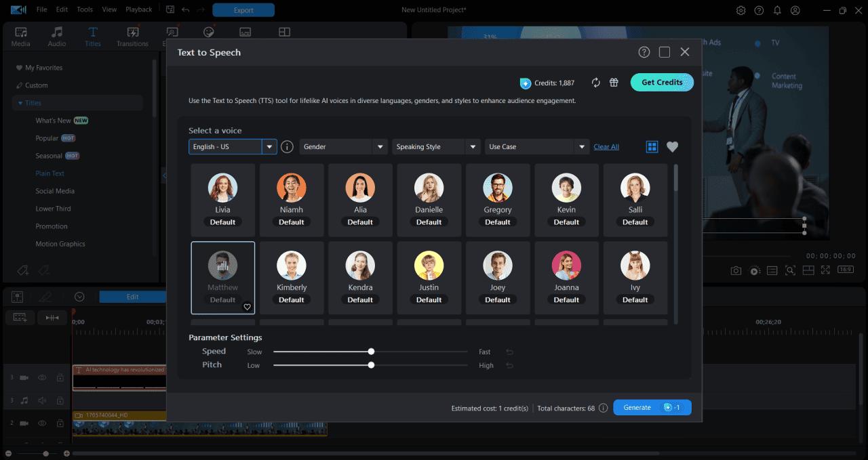This screenshot has width=868, height=460.
Task: Open the Gender filter dropdown
Action: [x=343, y=146]
